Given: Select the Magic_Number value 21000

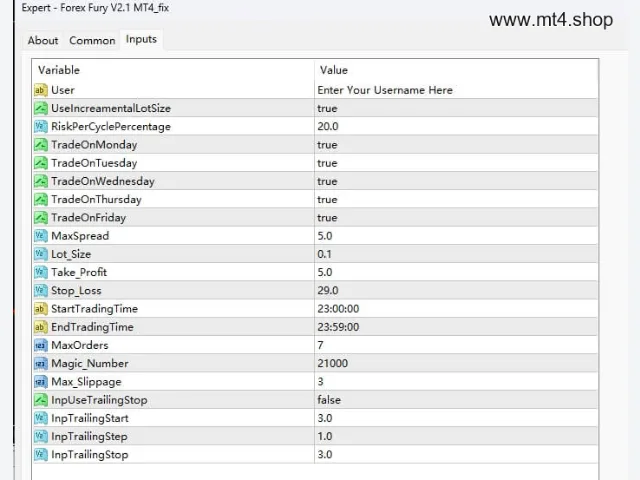Looking at the screenshot, I should (333, 363).
